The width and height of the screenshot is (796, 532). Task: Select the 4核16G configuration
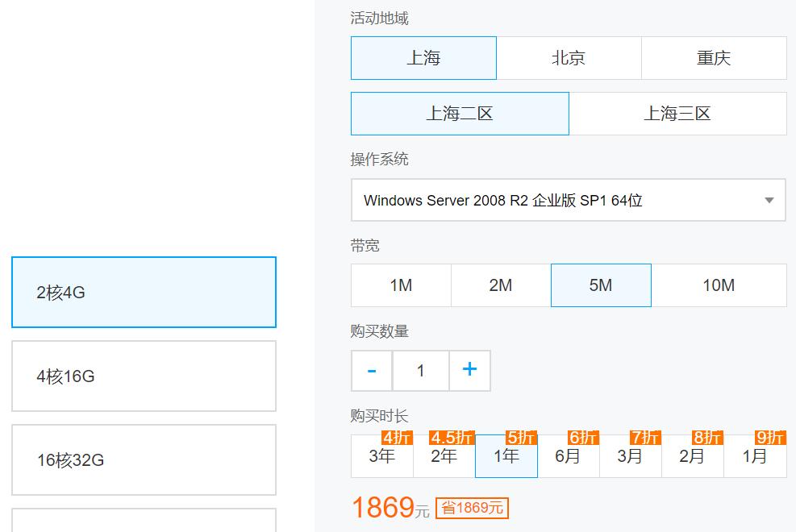click(143, 376)
